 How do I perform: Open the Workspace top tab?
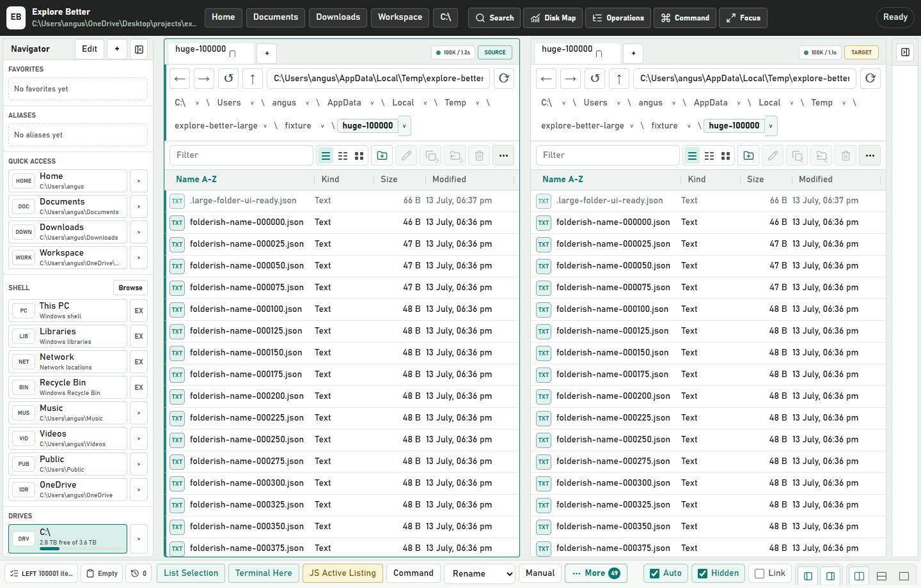click(x=400, y=17)
